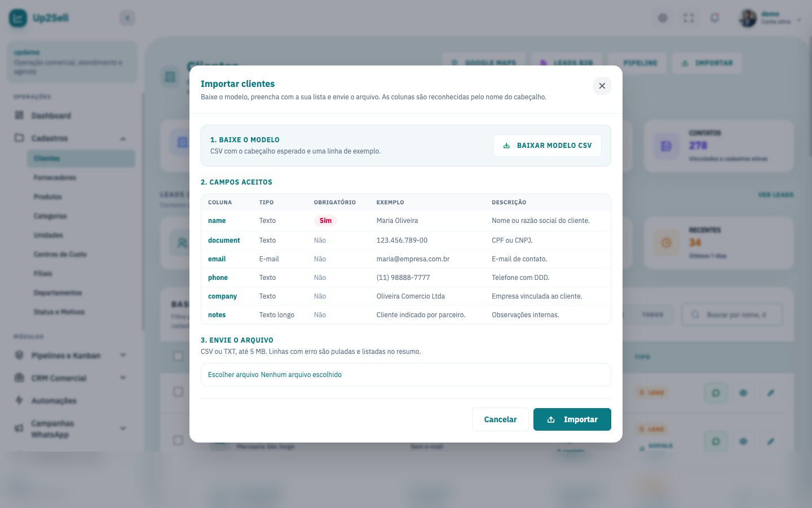Screen dimensions: 812x508
Task: Expand Pipelines e Kanban in sidebar
Action: (x=72, y=356)
